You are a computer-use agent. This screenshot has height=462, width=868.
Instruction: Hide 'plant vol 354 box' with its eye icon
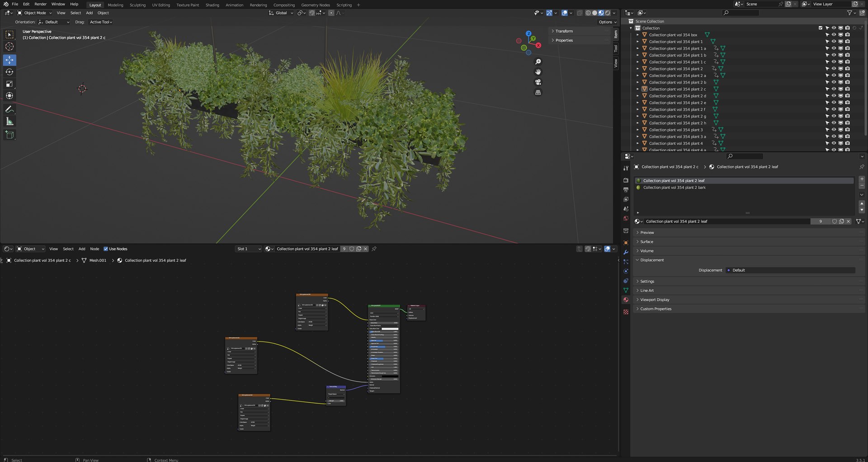[x=834, y=35]
